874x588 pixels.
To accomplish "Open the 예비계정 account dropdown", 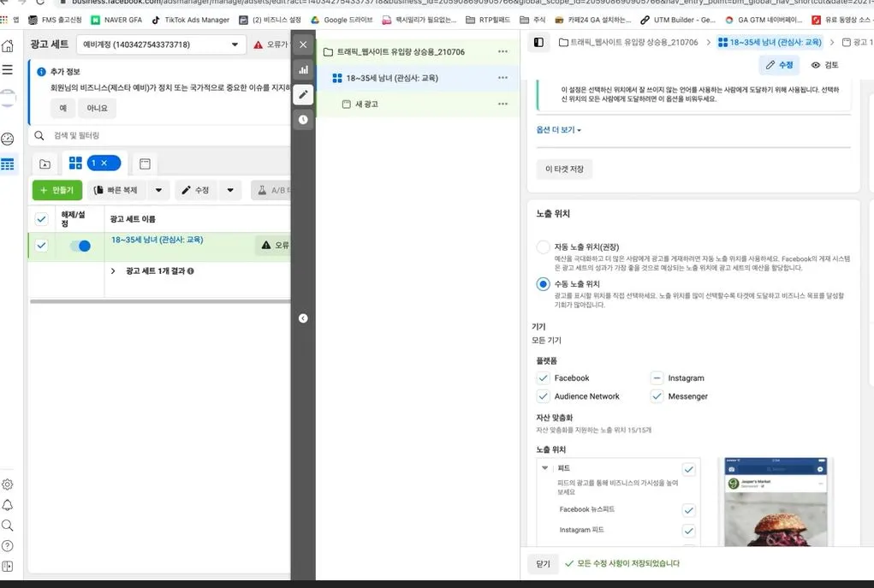I will [x=233, y=43].
